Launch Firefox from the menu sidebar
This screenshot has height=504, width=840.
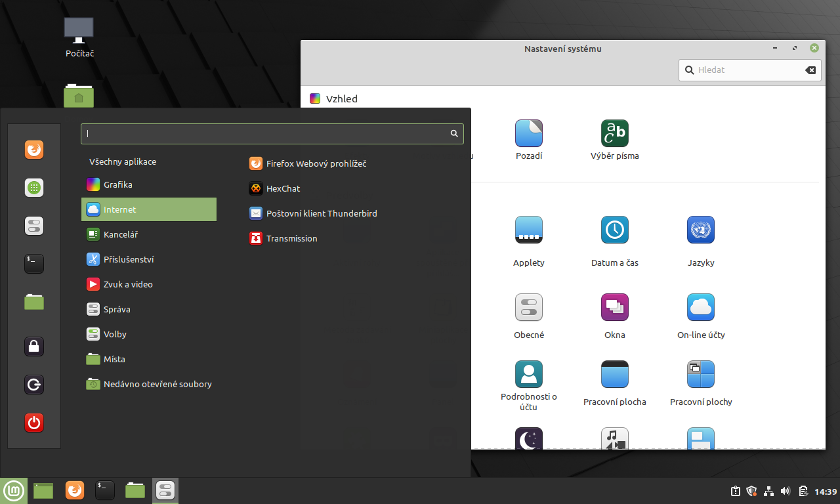(x=33, y=149)
